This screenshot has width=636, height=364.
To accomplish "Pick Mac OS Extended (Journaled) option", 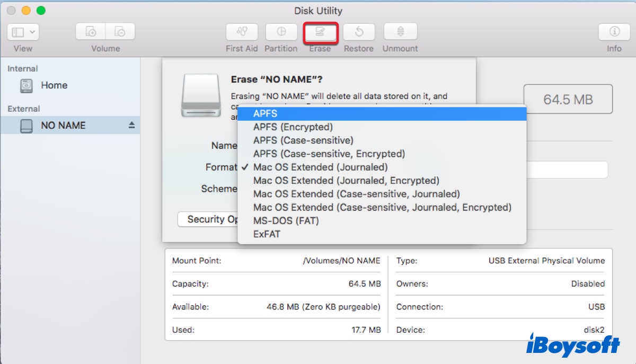I will [x=320, y=167].
